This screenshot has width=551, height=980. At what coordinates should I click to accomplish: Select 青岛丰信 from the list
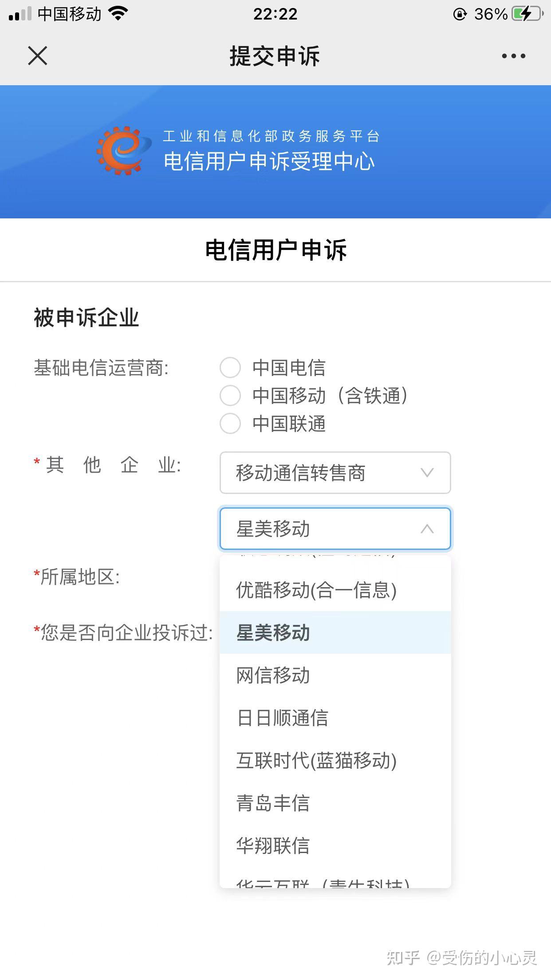pyautogui.click(x=273, y=803)
